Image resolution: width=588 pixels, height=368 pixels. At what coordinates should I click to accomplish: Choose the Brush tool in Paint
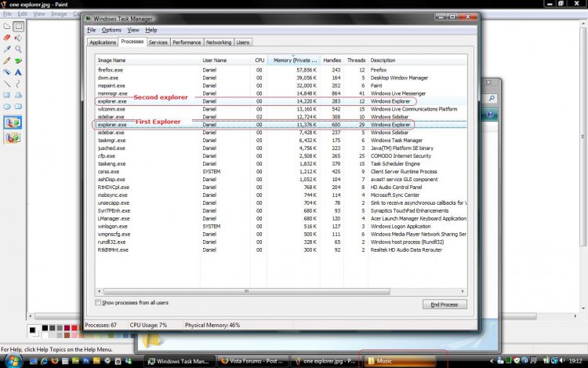click(18, 60)
